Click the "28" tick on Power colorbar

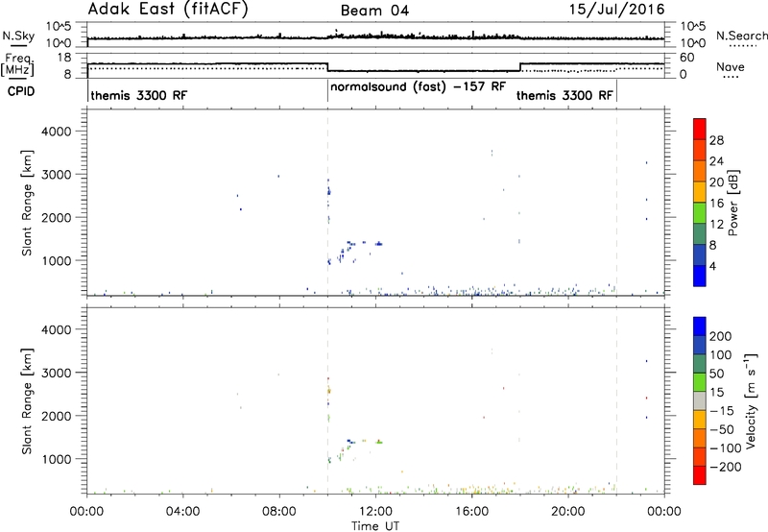click(x=716, y=140)
